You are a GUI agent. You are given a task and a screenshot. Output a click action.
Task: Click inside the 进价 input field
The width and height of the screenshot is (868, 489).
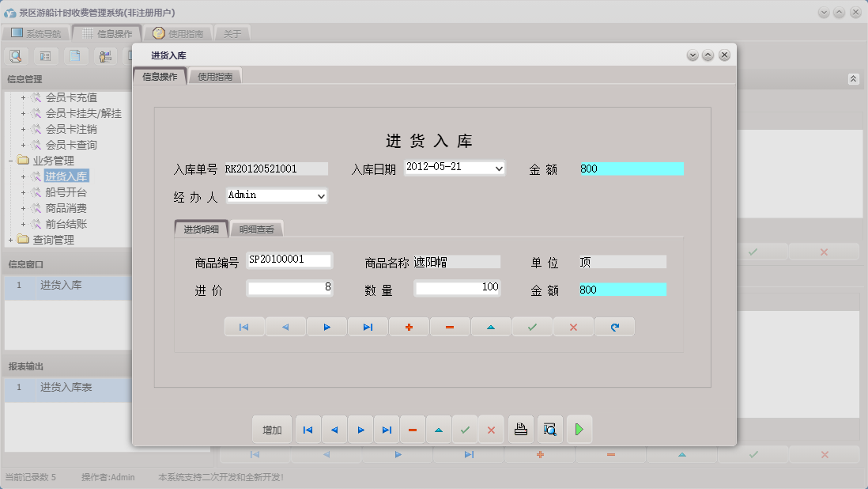[x=289, y=288]
